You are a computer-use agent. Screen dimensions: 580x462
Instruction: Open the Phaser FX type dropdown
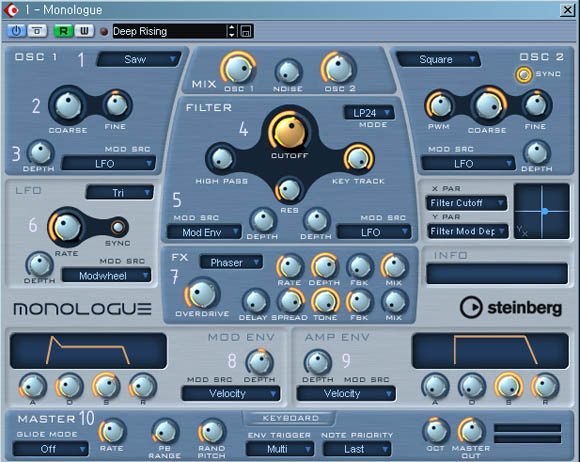(231, 262)
